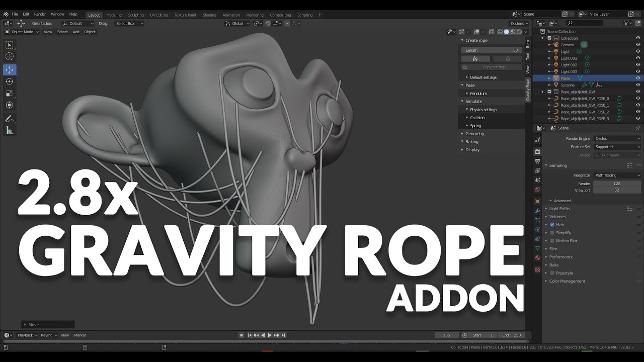Screen dimensions: 644x362
Task: Open the Object Mode dropdown
Action: pyautogui.click(x=22, y=32)
